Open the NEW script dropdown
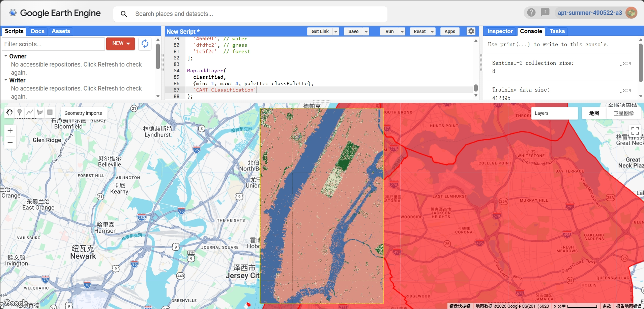The width and height of the screenshot is (644, 309). (x=121, y=44)
